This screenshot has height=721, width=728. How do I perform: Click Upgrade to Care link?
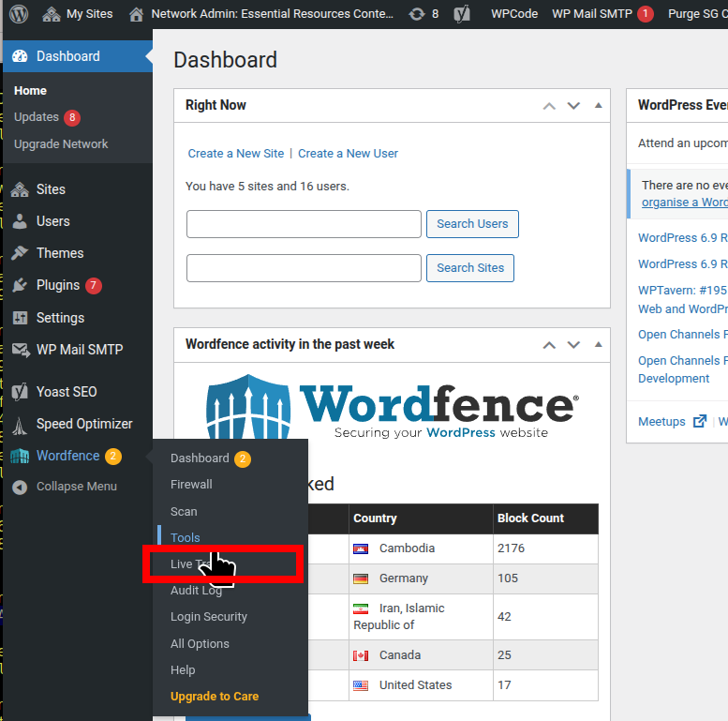pyautogui.click(x=215, y=696)
